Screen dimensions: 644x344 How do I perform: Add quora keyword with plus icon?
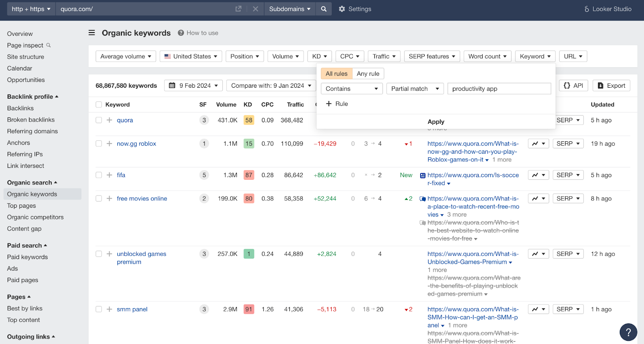point(109,120)
